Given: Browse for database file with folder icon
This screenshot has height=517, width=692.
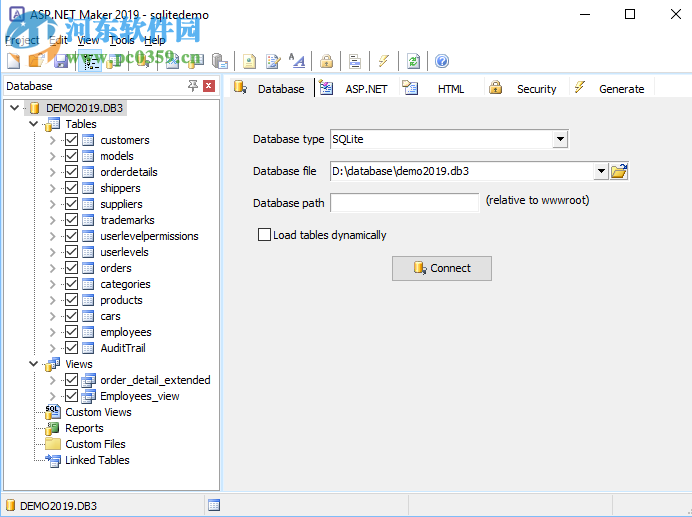Looking at the screenshot, I should click(619, 171).
